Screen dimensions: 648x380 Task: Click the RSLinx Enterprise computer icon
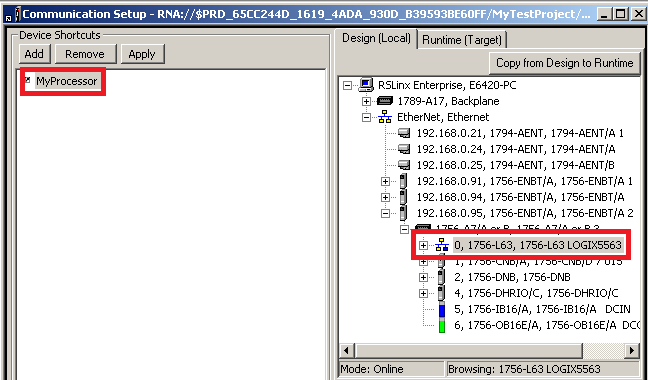(366, 85)
